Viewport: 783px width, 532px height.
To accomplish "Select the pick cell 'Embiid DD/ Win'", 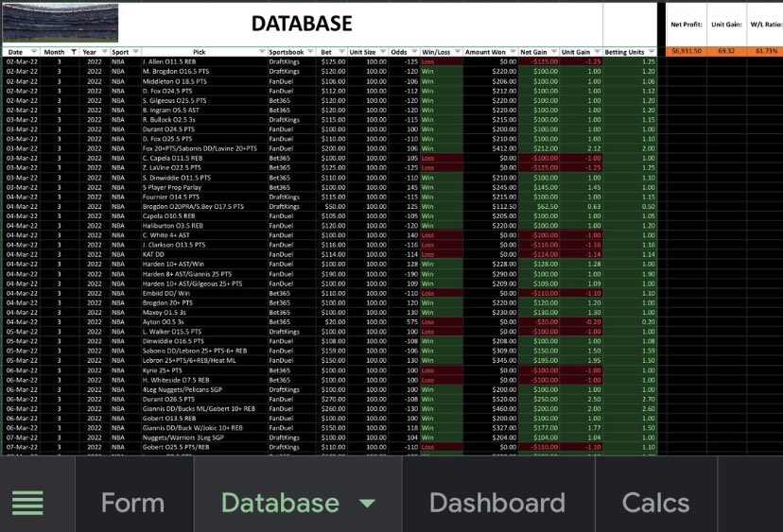I will pyautogui.click(x=203, y=293).
